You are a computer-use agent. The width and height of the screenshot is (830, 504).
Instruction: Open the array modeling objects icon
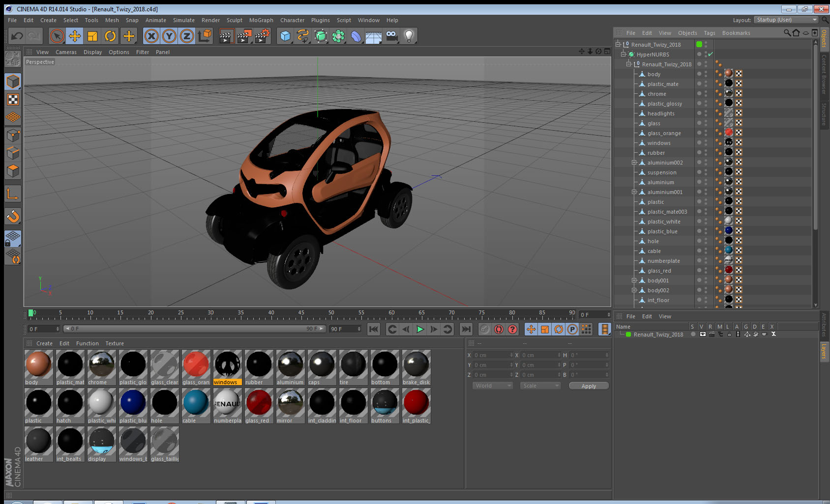click(338, 36)
